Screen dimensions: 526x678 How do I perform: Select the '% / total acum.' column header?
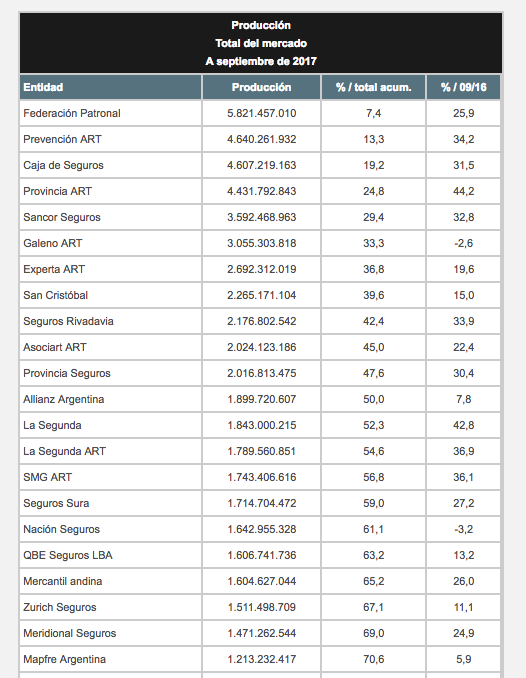click(x=373, y=87)
